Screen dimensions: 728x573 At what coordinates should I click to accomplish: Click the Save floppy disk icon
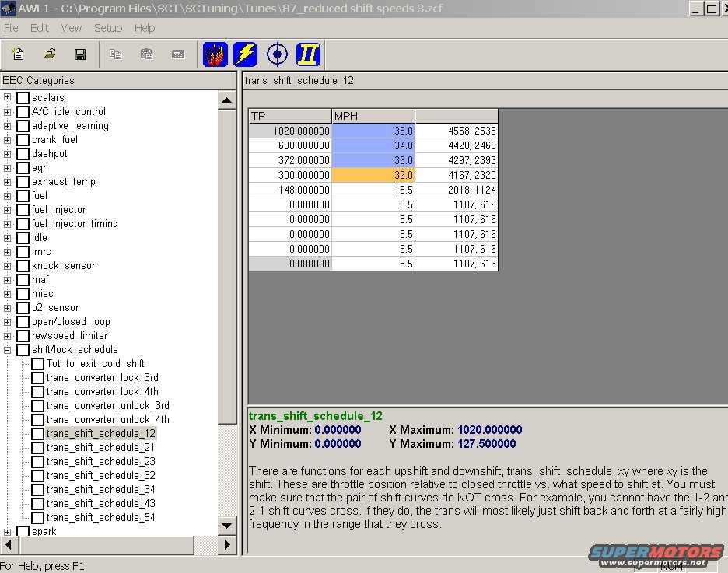tap(79, 54)
